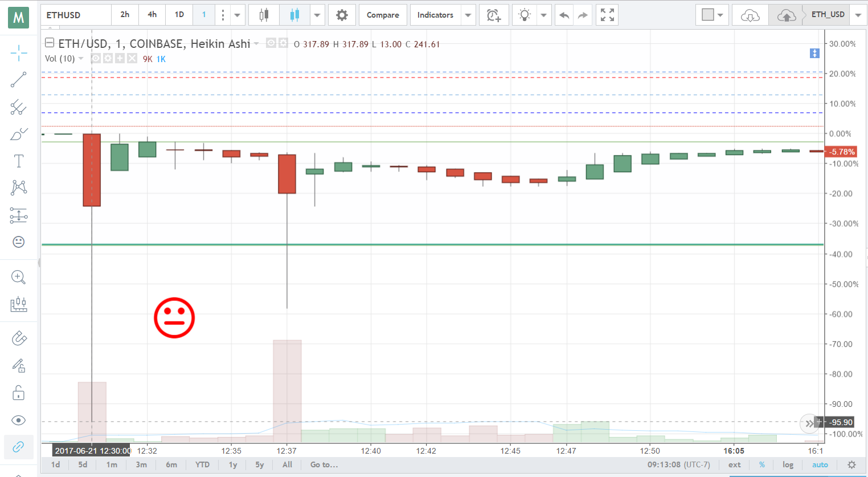Toggle drawing sync link tool

(19, 447)
